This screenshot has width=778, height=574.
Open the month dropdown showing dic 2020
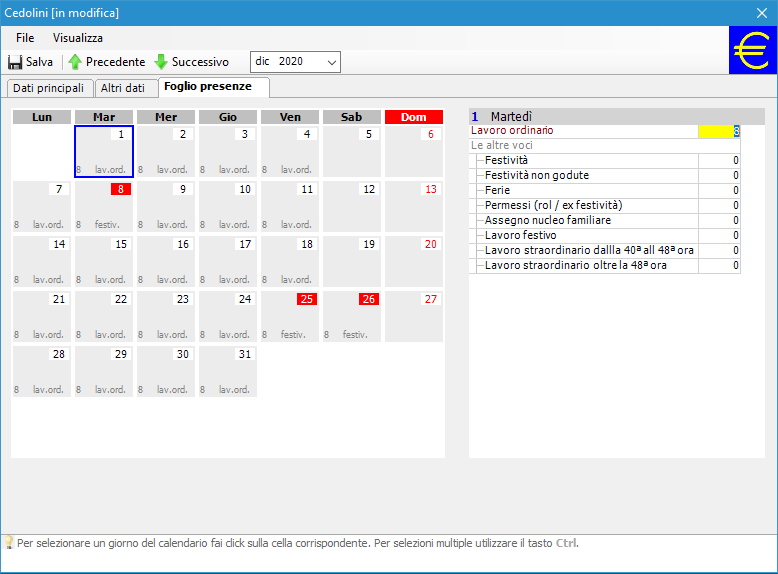point(295,62)
